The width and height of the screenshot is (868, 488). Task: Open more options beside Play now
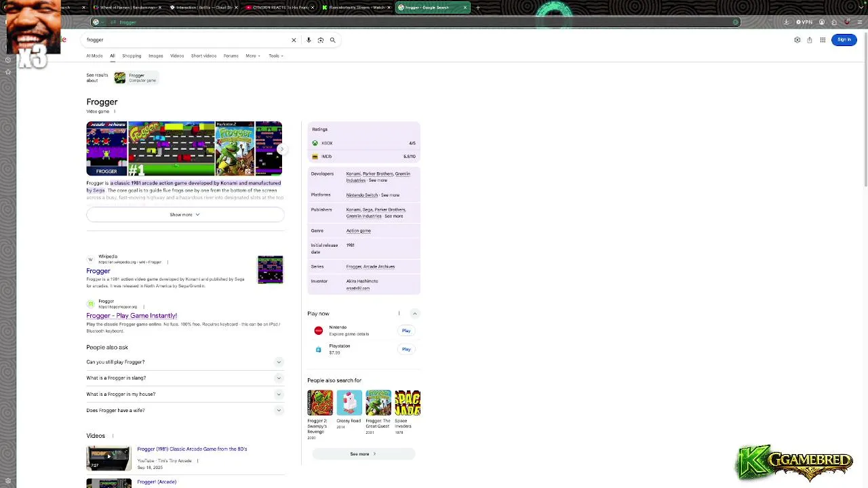click(x=399, y=313)
